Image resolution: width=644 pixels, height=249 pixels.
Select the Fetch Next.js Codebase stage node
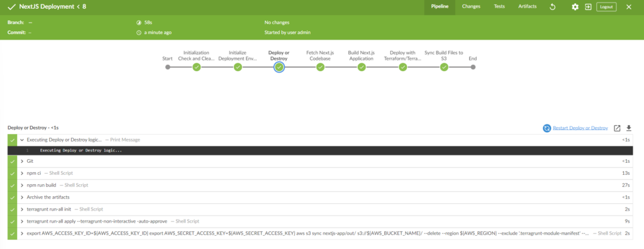pyautogui.click(x=320, y=67)
